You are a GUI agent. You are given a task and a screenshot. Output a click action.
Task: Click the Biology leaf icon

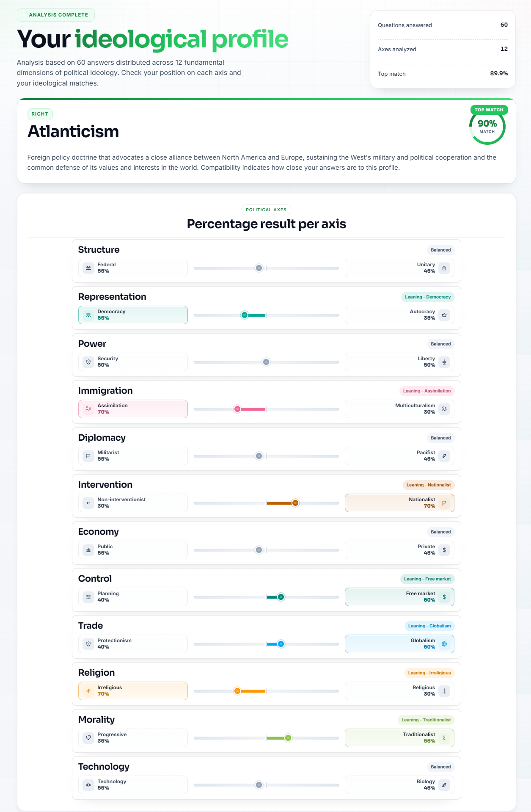(444, 785)
